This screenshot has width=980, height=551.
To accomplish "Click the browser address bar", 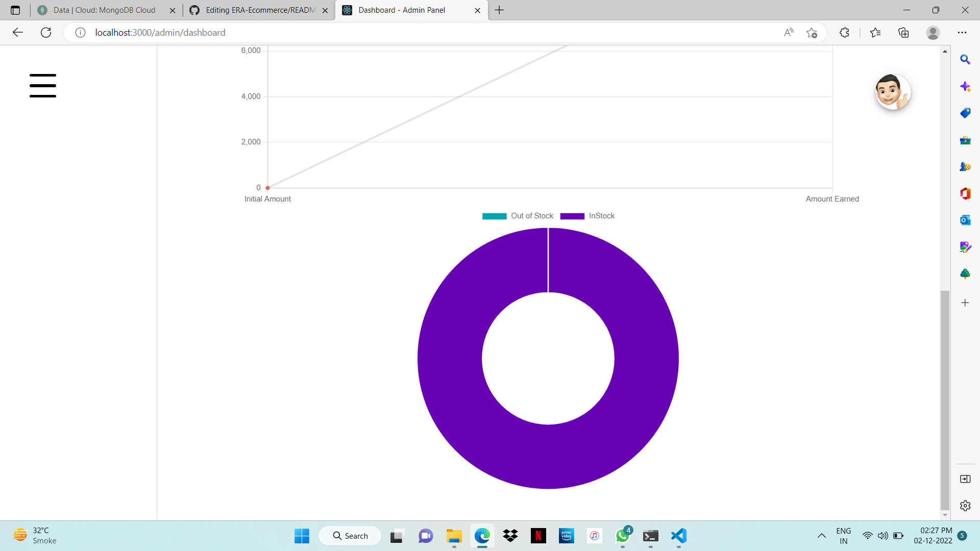I will point(357,32).
